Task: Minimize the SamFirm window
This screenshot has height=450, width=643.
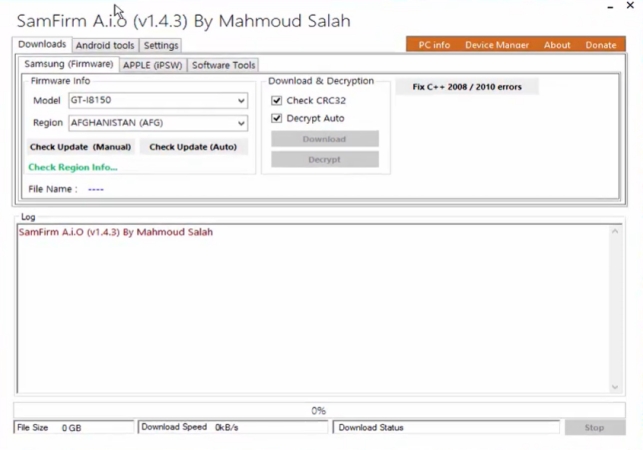Action: coord(611,7)
